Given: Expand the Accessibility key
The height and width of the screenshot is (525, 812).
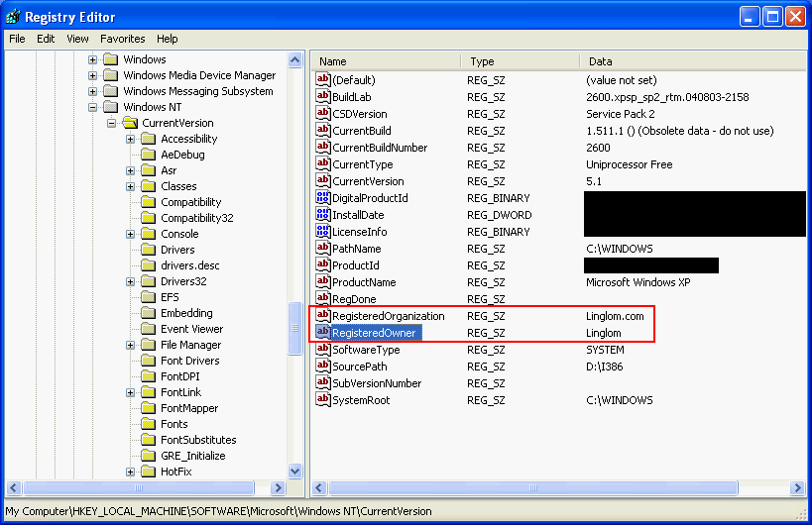Looking at the screenshot, I should coord(131,139).
